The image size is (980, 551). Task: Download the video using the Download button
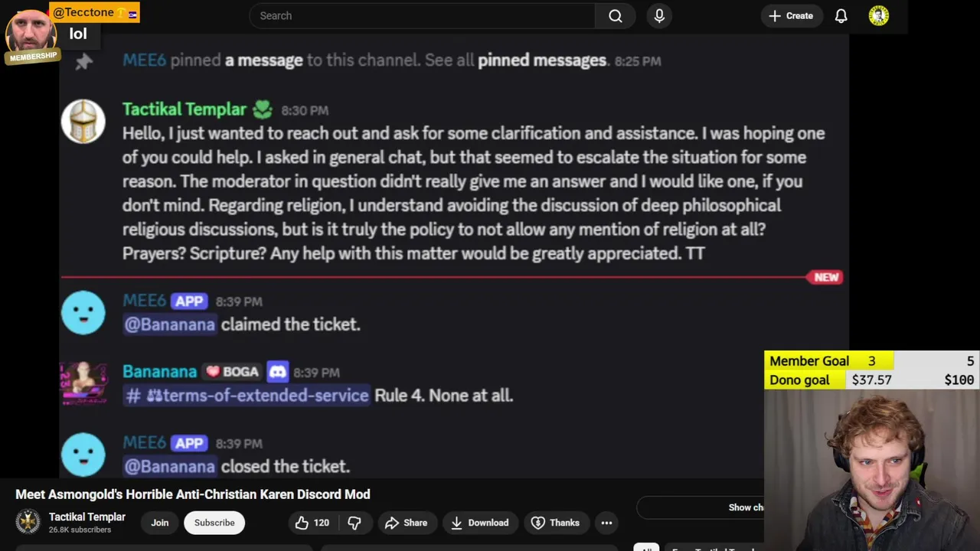click(479, 523)
